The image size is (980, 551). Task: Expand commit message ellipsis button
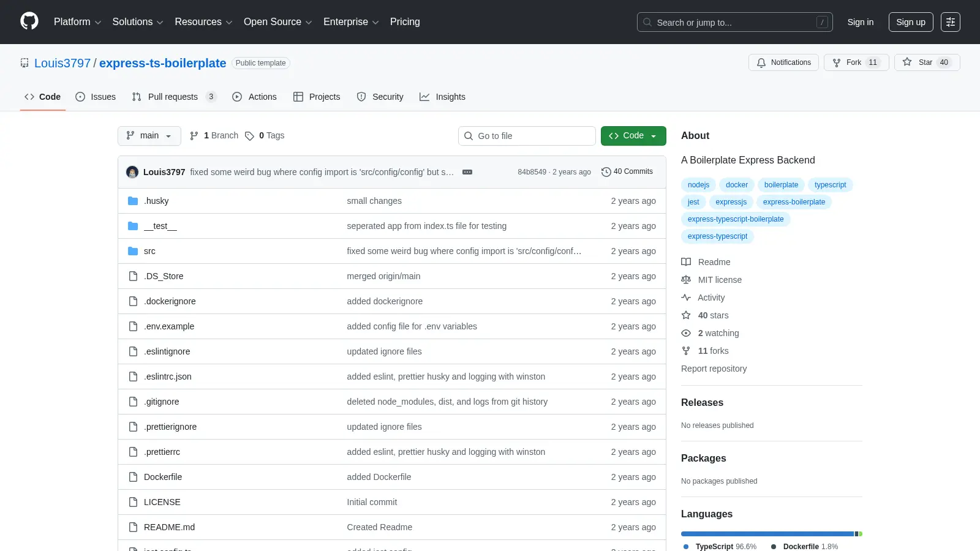click(467, 172)
